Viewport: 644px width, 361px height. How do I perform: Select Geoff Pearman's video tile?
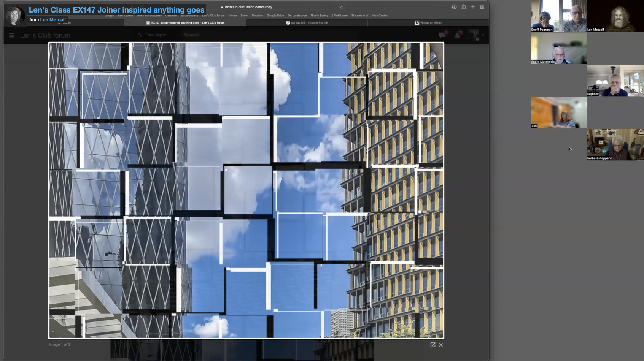point(559,16)
